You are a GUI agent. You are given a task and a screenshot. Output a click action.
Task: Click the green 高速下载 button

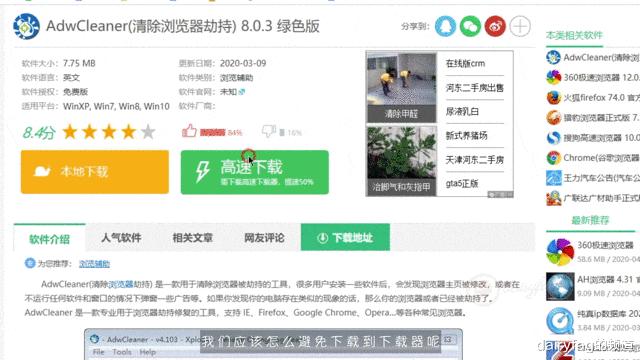(255, 172)
